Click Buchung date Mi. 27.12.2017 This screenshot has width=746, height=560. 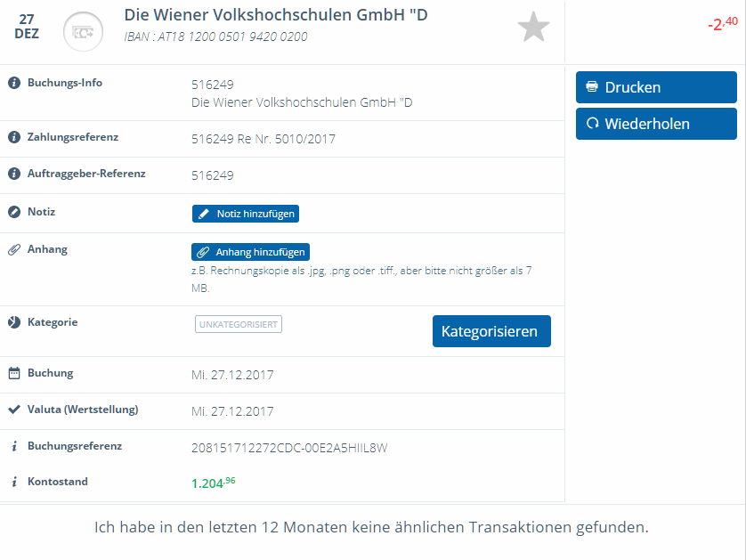(232, 375)
